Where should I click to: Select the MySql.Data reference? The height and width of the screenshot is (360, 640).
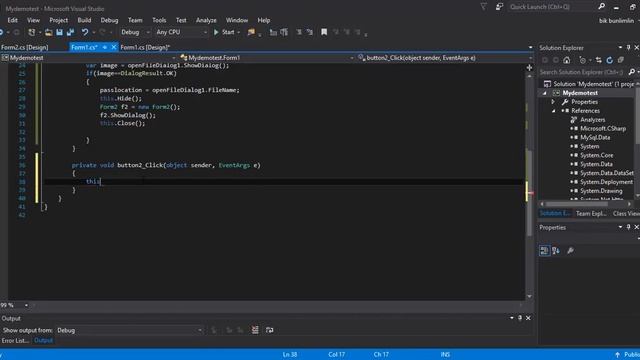tap(595, 138)
